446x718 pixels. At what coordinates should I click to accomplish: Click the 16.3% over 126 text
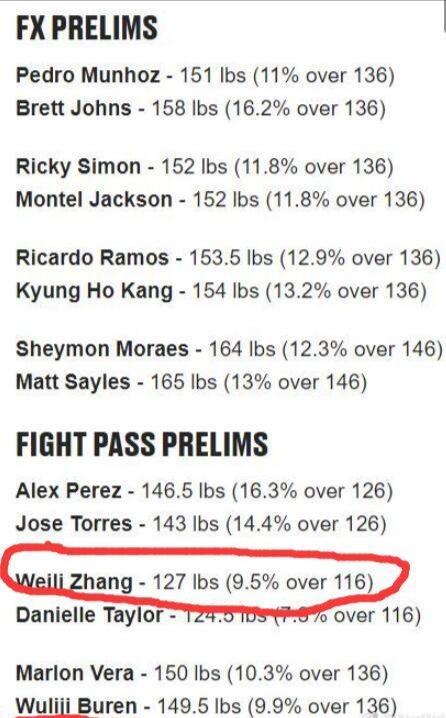[312, 491]
